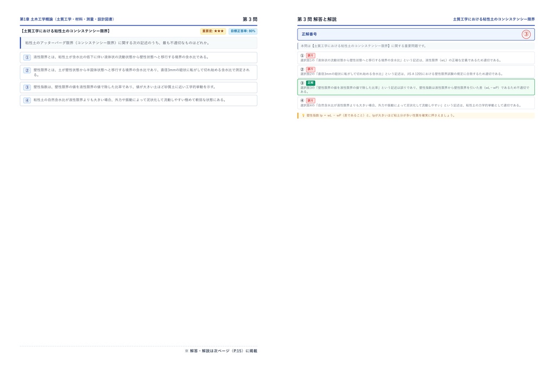Click the question prompt about アッターバーグ限界
Screen dimensions: 555x392
click(x=138, y=43)
